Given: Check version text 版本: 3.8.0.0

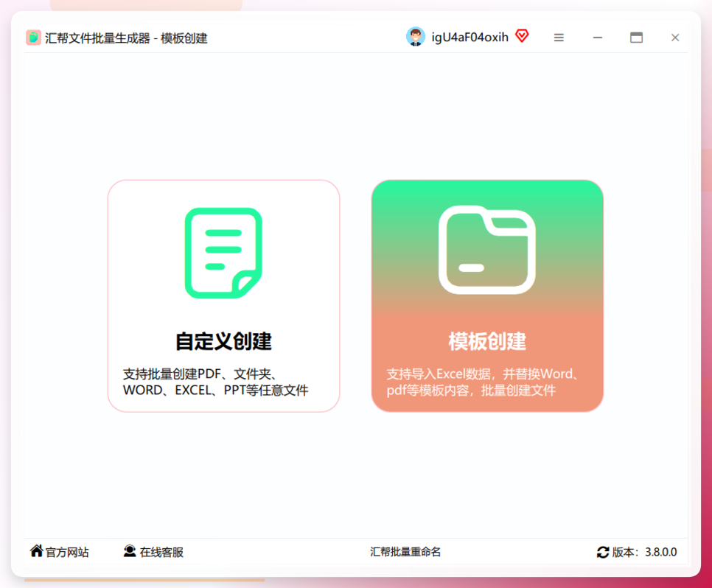Looking at the screenshot, I should (644, 552).
